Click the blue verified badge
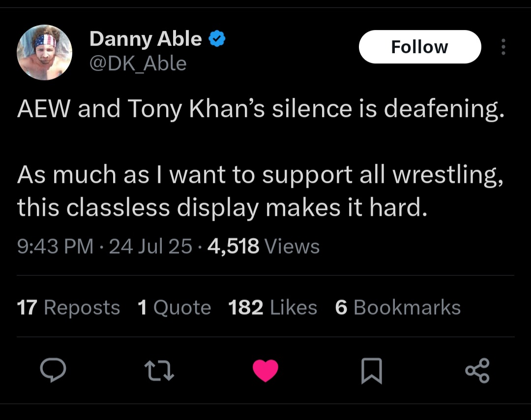Image resolution: width=531 pixels, height=420 pixels. (x=217, y=39)
